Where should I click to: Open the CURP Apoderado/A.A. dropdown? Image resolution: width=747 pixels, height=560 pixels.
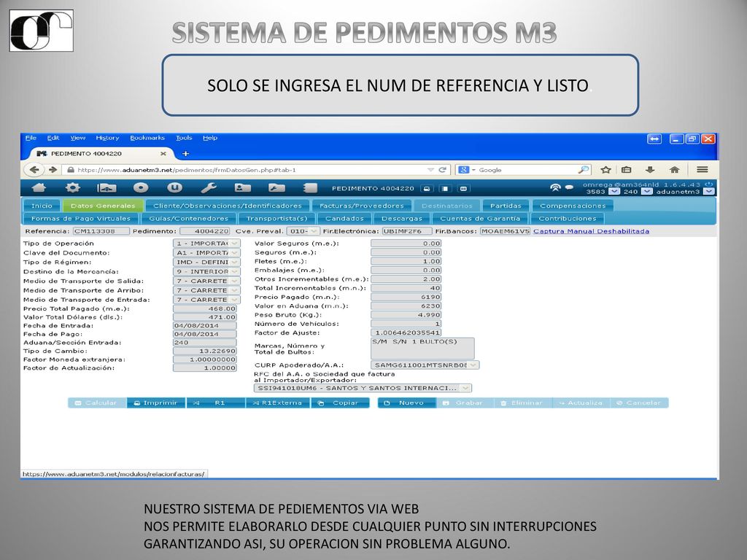425,365
